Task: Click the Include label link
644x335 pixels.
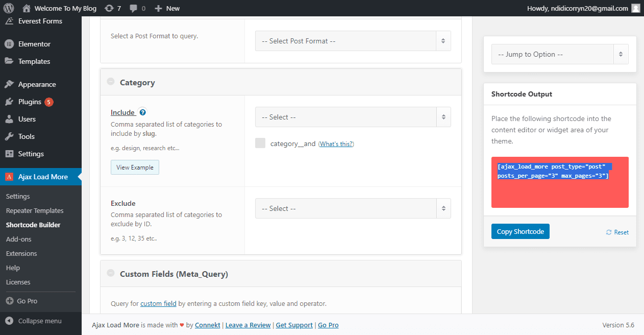Action: pyautogui.click(x=123, y=112)
